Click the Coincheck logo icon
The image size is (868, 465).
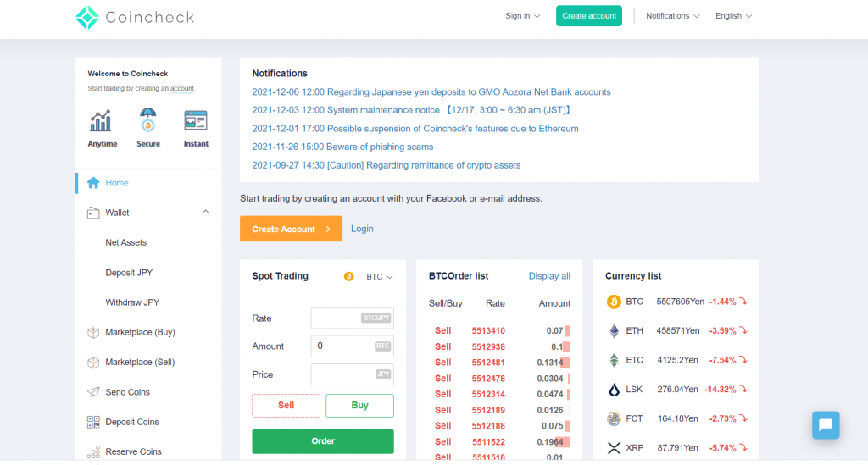click(87, 17)
